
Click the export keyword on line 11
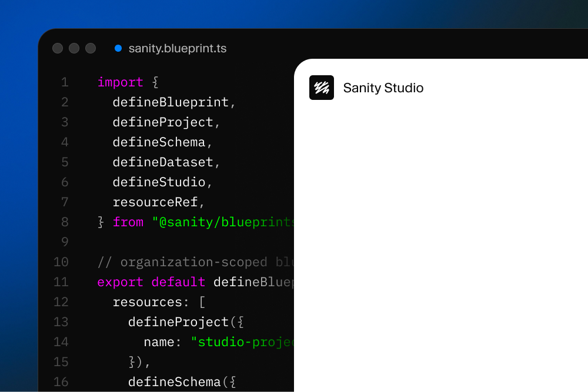tap(121, 282)
